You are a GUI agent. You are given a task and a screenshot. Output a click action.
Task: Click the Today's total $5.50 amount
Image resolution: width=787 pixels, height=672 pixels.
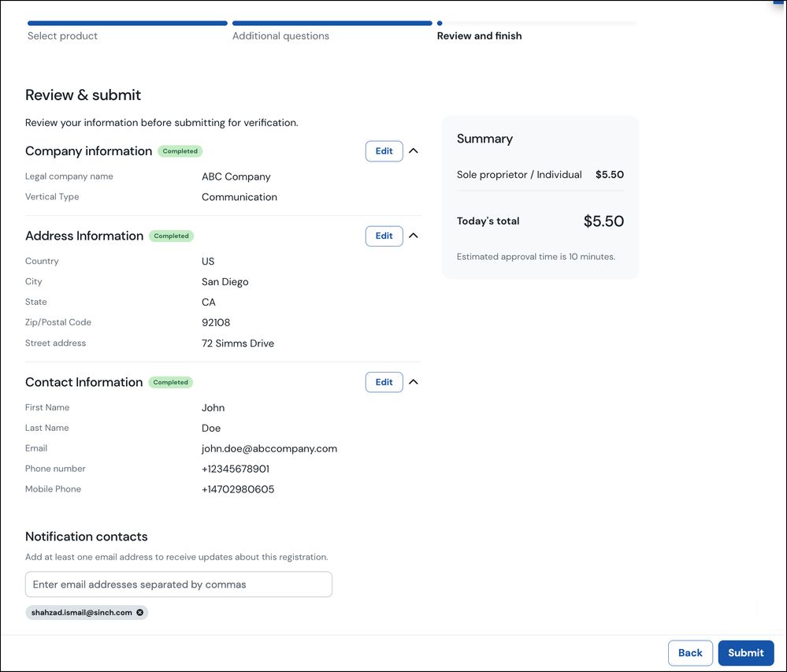pos(603,221)
